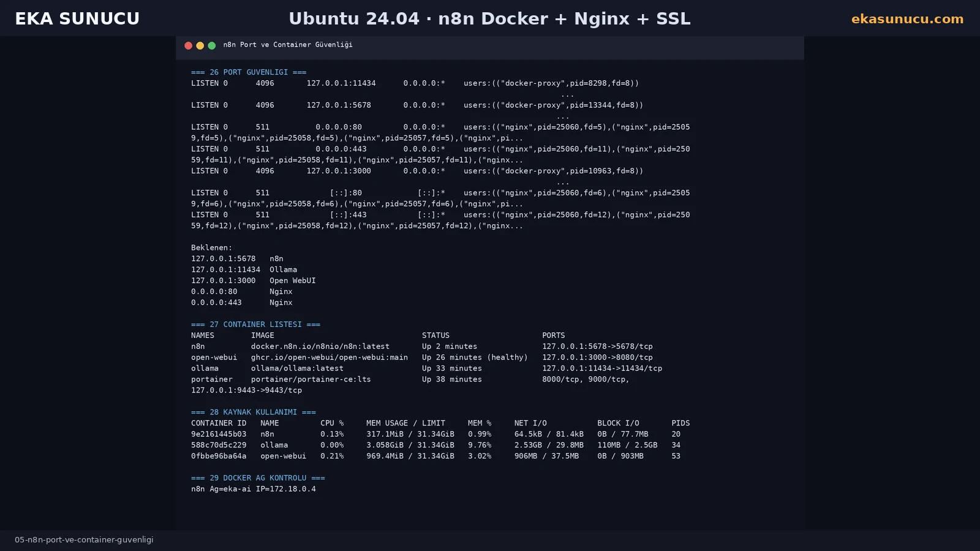Image resolution: width=980 pixels, height=551 pixels.
Task: Click the status "Up 38 minutes"
Action: pos(452,380)
